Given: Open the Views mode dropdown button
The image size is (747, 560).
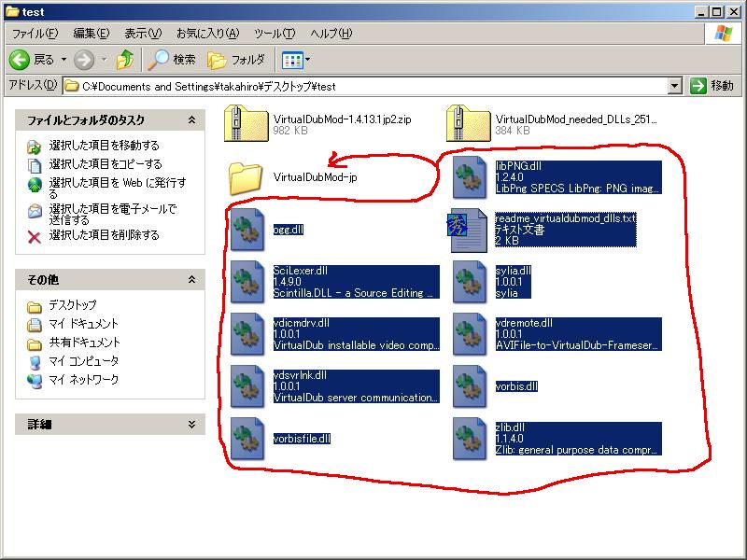Looking at the screenshot, I should (296, 60).
